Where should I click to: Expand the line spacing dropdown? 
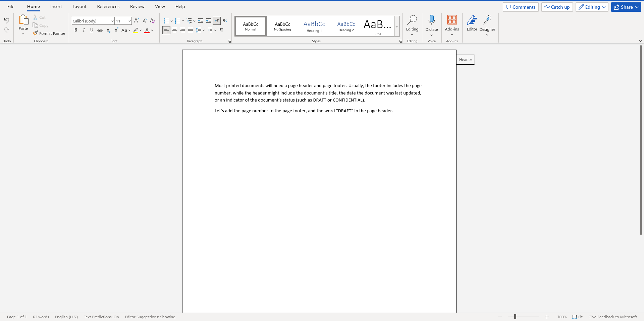pos(204,30)
